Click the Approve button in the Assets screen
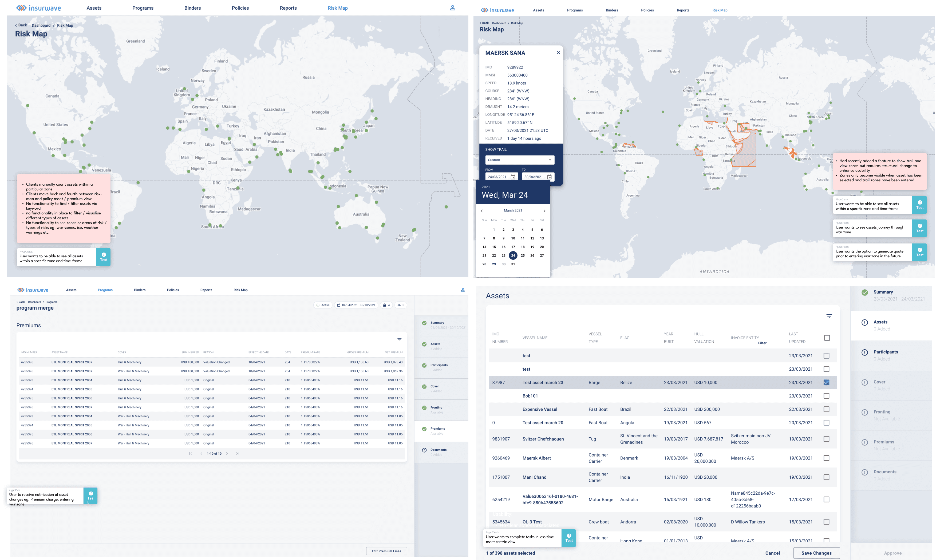 [x=893, y=553]
